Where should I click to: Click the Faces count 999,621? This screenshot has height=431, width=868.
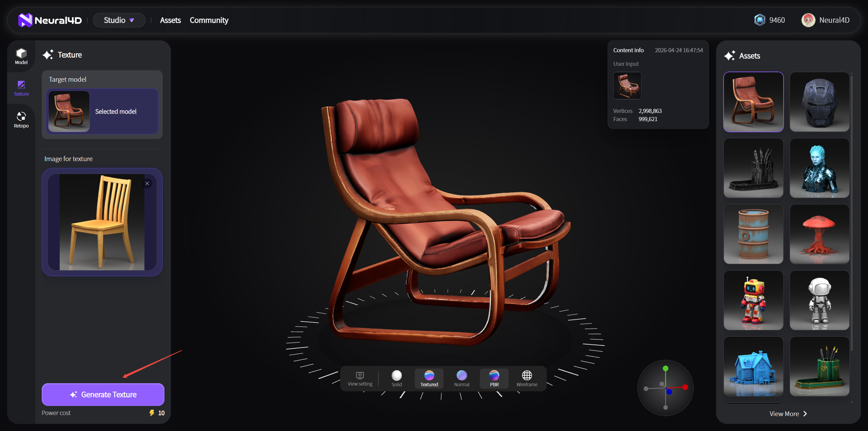[x=648, y=119]
